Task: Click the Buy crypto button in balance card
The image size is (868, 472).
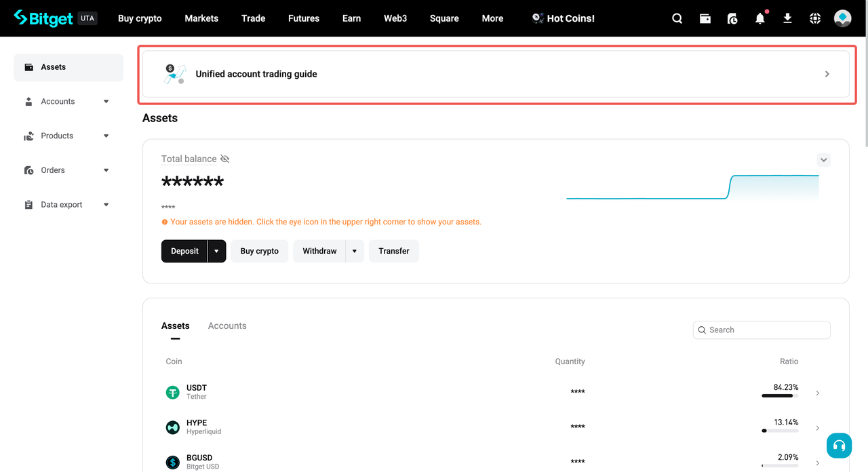Action: pos(260,251)
